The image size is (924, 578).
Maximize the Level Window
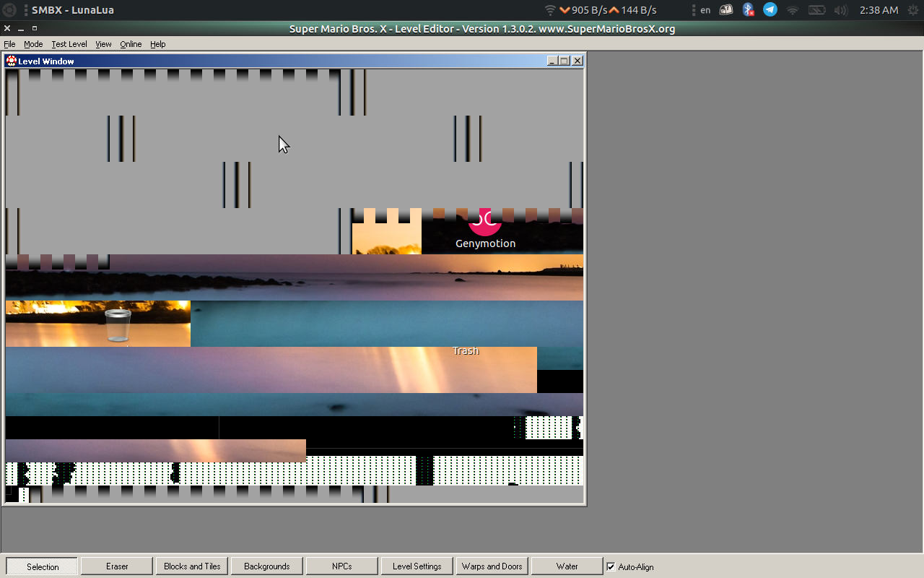(565, 61)
